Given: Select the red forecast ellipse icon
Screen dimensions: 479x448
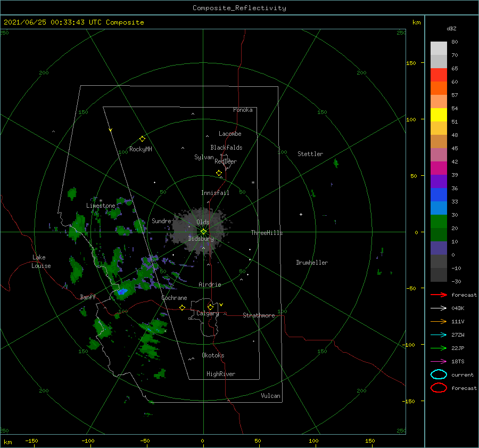Looking at the screenshot, I should (x=439, y=388).
